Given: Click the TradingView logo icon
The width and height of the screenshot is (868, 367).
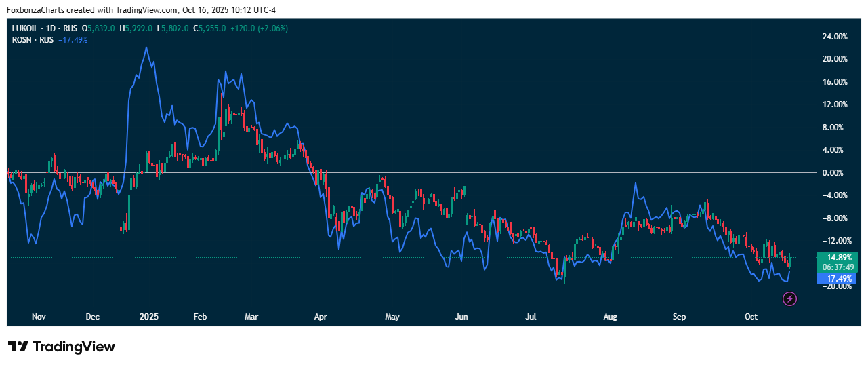Looking at the screenshot, I should pos(18,347).
